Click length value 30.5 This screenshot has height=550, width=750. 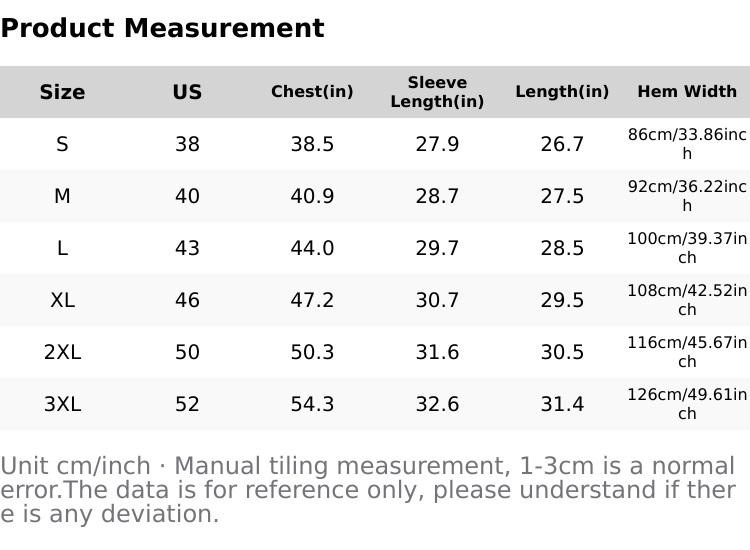click(562, 352)
